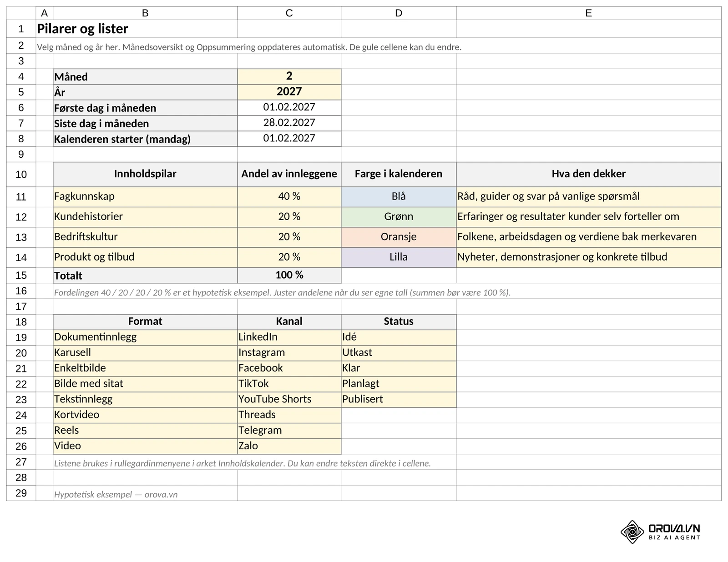Select the 'Karusell' format cell
Image resolution: width=728 pixels, height=562 pixels.
tap(145, 353)
